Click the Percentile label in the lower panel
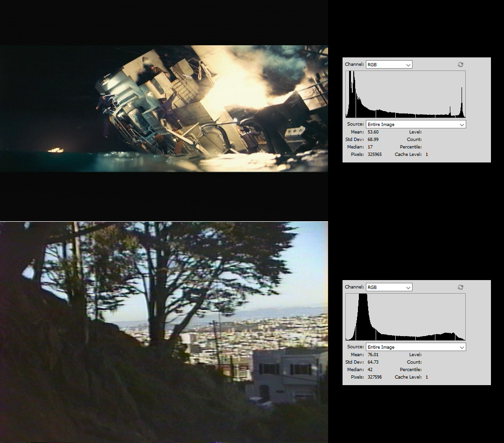 (x=411, y=370)
